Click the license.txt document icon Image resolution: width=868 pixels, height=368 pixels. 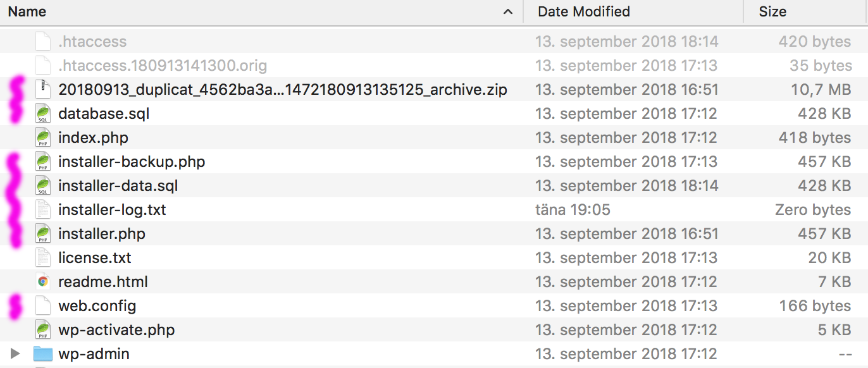pos(42,258)
